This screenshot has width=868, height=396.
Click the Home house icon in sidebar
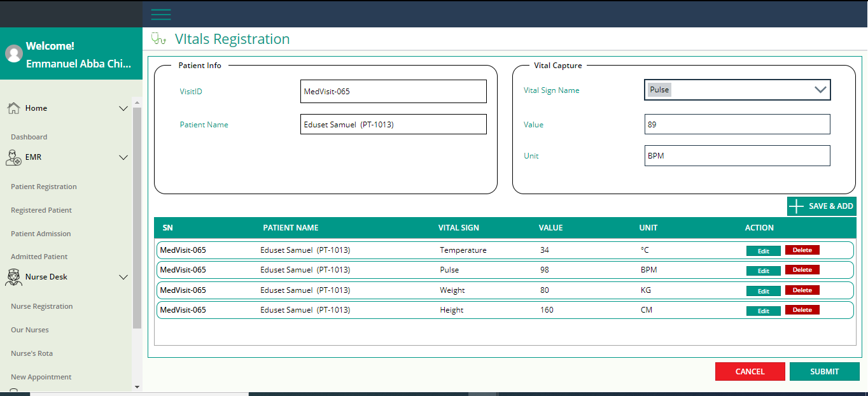(13, 108)
